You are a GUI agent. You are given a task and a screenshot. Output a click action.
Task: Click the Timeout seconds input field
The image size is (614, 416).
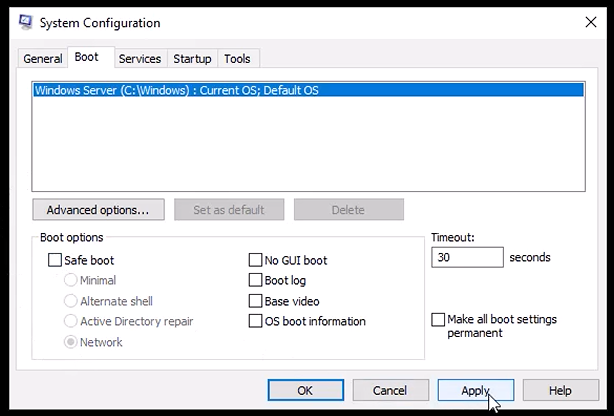point(467,257)
